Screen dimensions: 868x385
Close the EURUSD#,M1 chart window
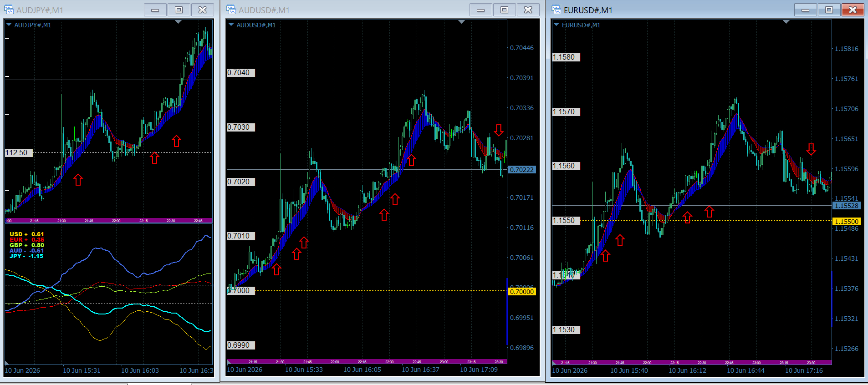[x=853, y=10]
